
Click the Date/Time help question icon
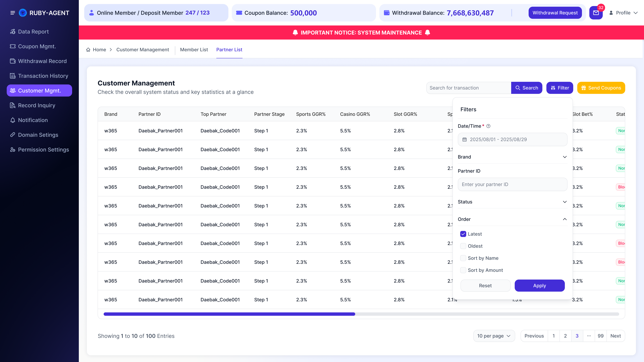(x=488, y=126)
